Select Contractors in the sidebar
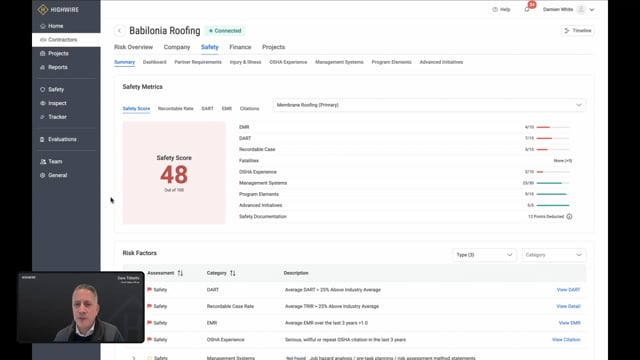This screenshot has width=640, height=360. (x=66, y=40)
